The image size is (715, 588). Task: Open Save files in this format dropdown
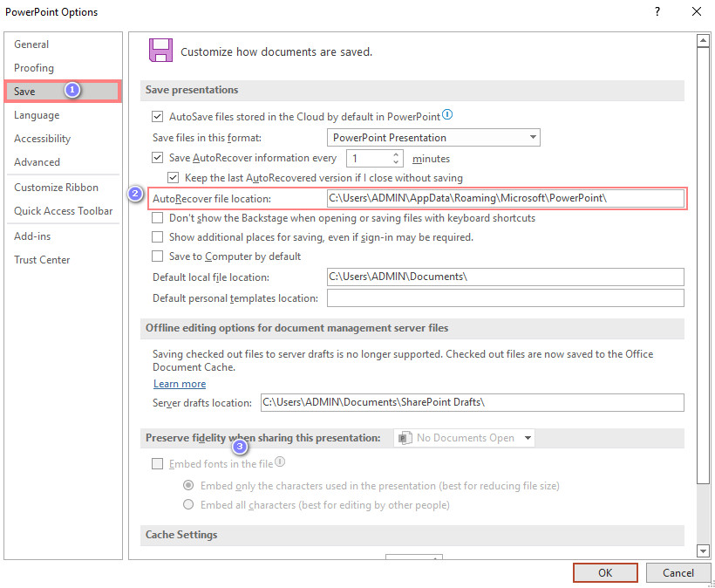(433, 137)
